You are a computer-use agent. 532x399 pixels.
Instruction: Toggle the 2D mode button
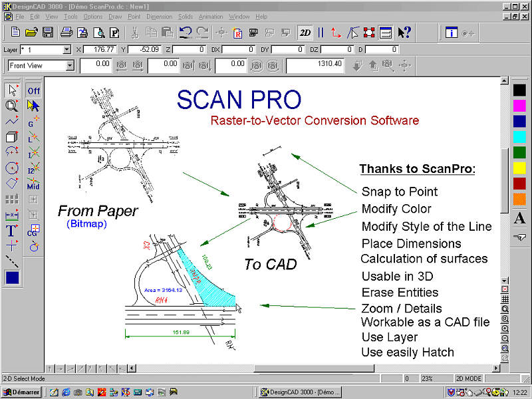pyautogui.click(x=305, y=33)
